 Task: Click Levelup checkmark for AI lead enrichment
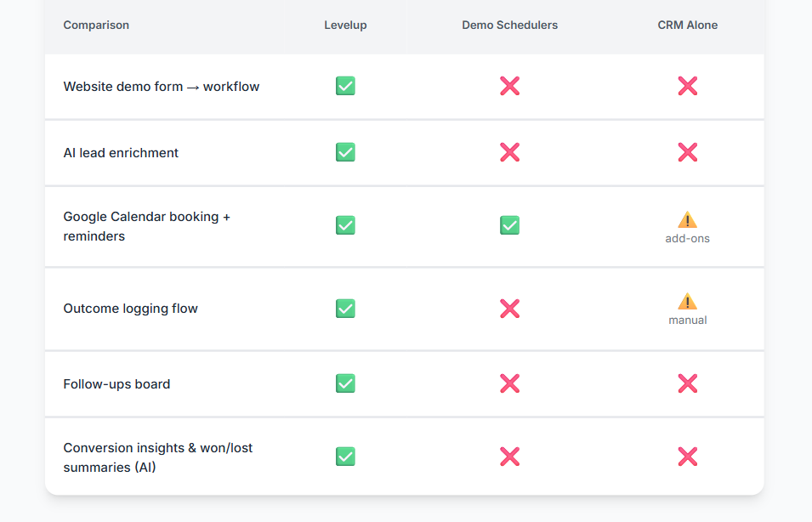tap(345, 152)
